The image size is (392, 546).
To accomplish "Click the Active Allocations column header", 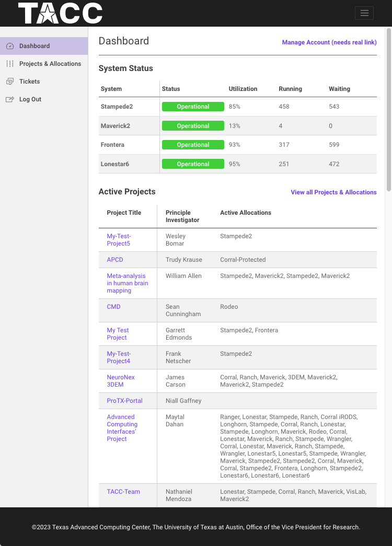I will coord(246,213).
